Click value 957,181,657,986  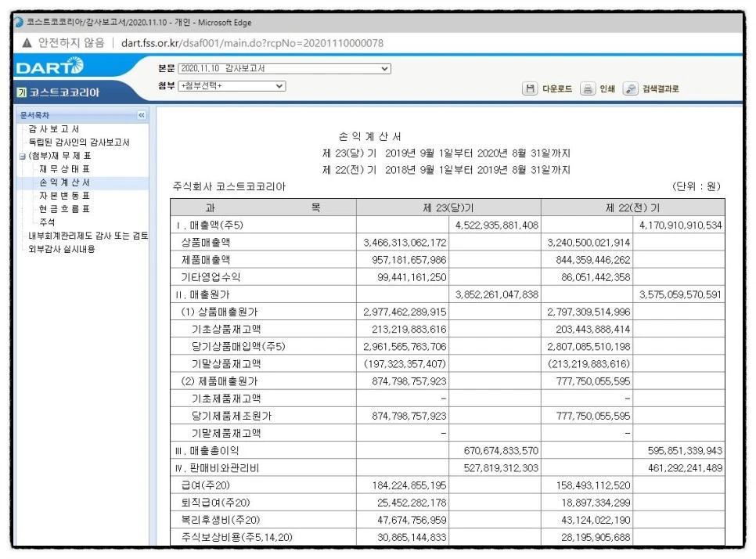tap(409, 260)
